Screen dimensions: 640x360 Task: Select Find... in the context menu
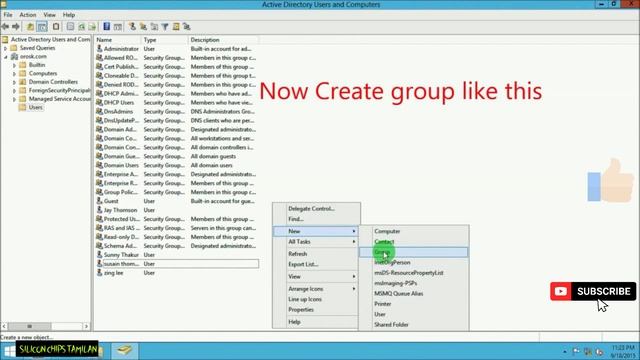point(316,219)
